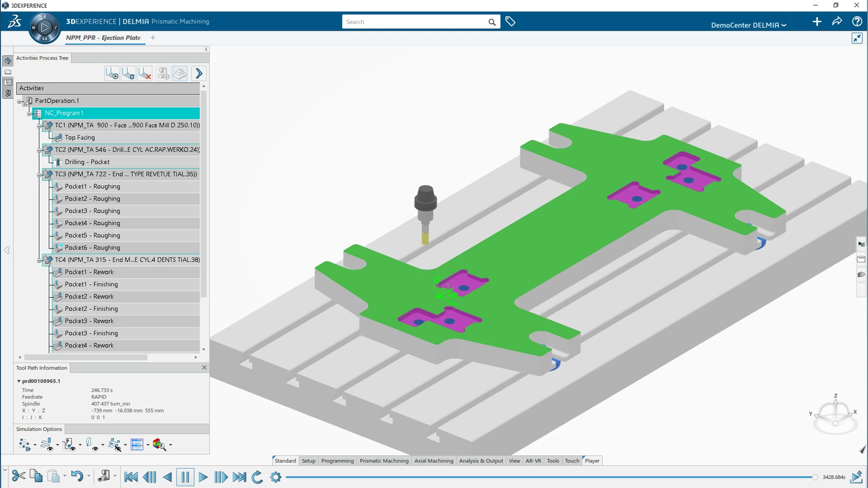Screen dimensions: 868x488
Task: Jump to simulation start
Action: pos(131,477)
